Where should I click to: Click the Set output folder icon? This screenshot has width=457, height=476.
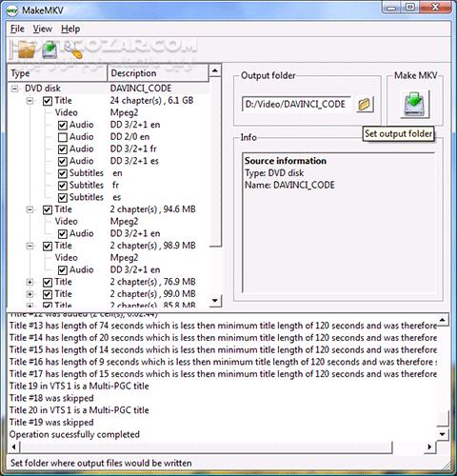click(x=364, y=104)
